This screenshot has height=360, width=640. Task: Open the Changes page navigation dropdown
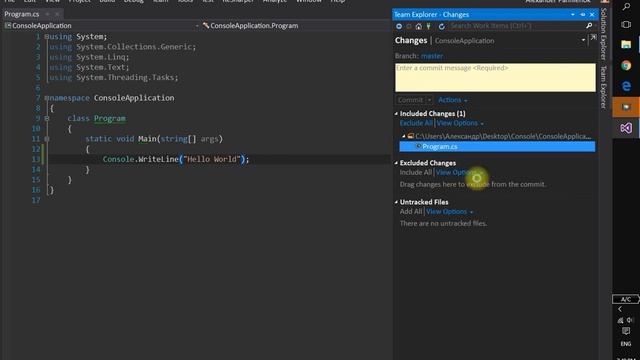point(583,40)
